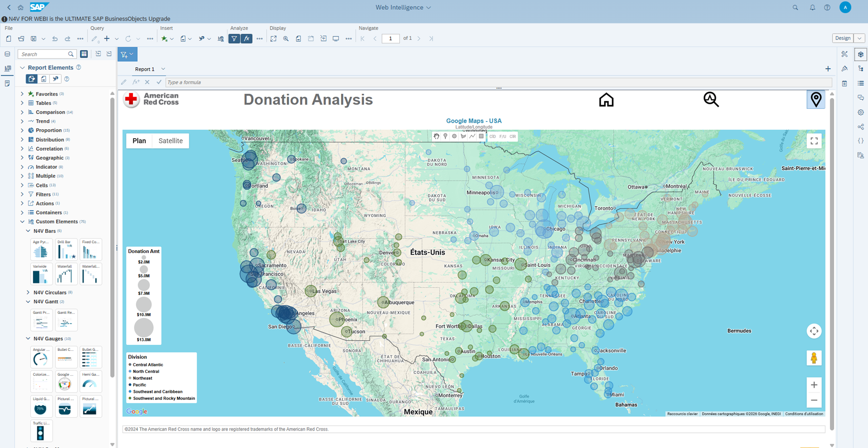Click the Share icon in the right sidebar

pyautogui.click(x=861, y=127)
